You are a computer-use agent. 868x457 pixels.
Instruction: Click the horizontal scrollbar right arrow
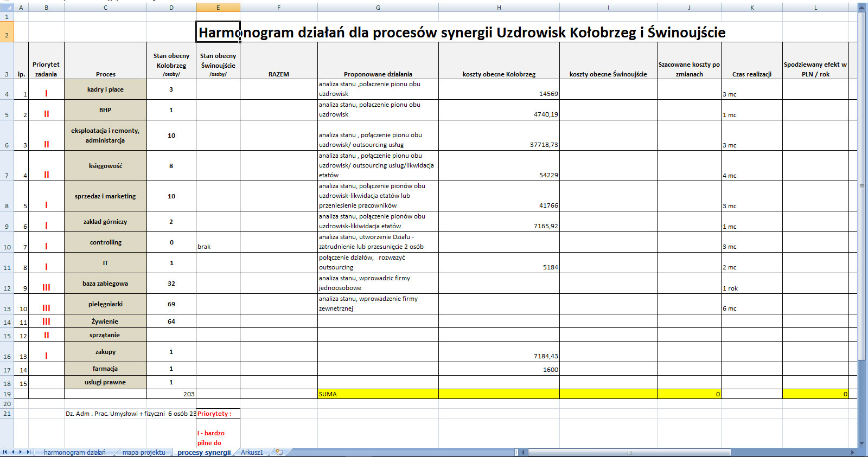pos(852,452)
